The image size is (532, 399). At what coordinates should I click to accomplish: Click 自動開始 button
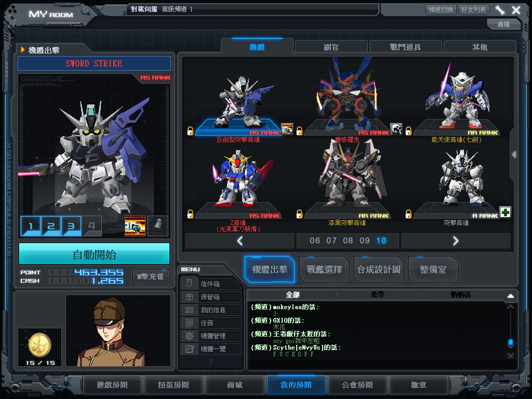(x=95, y=254)
